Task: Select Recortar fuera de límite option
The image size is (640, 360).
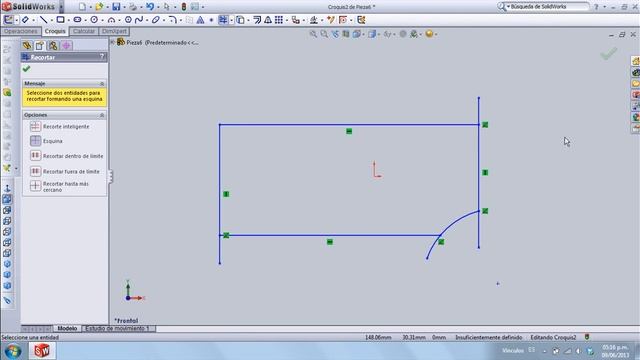Action: tap(64, 171)
